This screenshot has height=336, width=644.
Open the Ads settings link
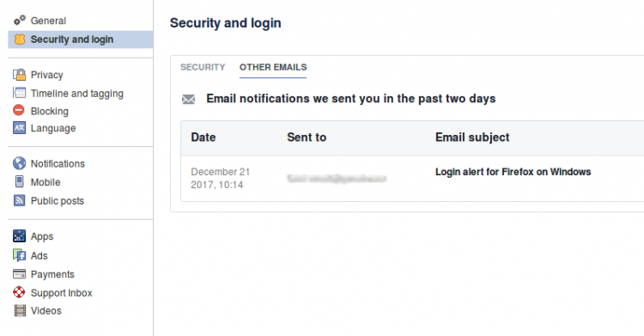click(x=39, y=256)
